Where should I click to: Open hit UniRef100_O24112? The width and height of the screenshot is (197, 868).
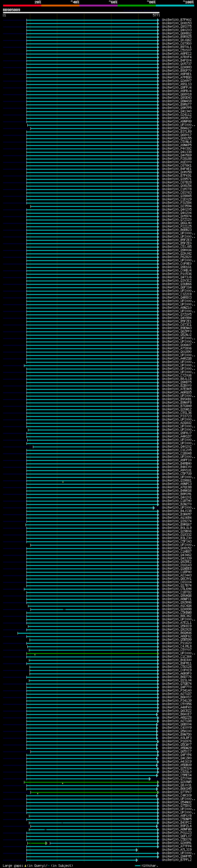176,115
